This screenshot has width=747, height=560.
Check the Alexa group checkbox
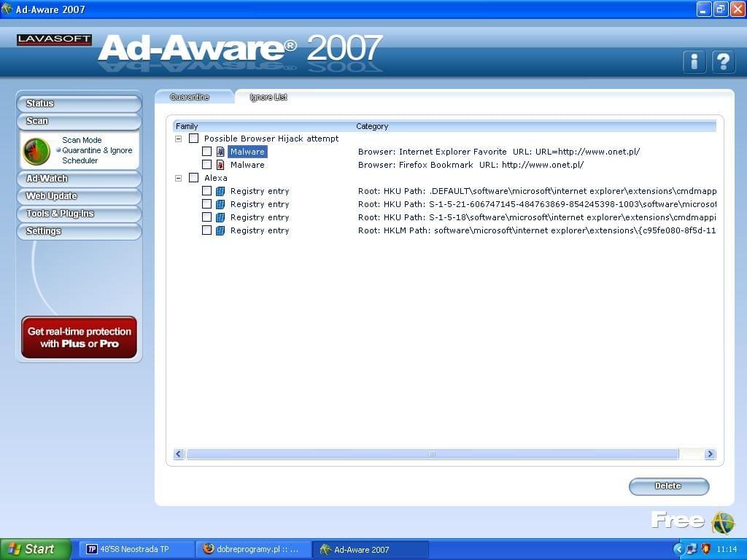coord(193,178)
